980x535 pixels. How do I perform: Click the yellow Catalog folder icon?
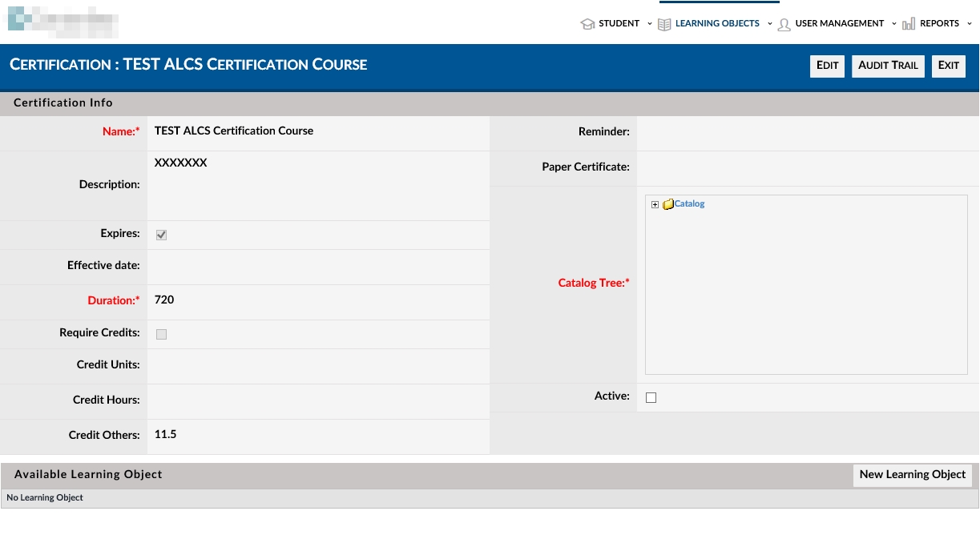(667, 204)
